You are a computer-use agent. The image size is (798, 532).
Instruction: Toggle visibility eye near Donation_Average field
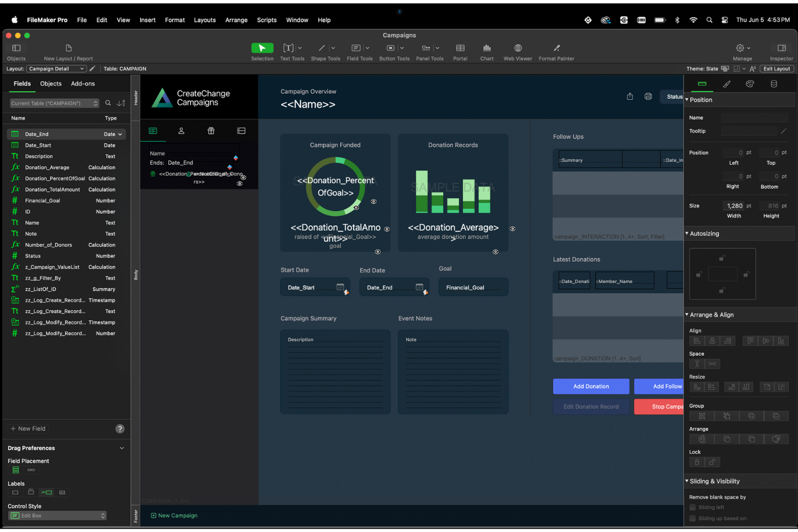click(x=512, y=229)
